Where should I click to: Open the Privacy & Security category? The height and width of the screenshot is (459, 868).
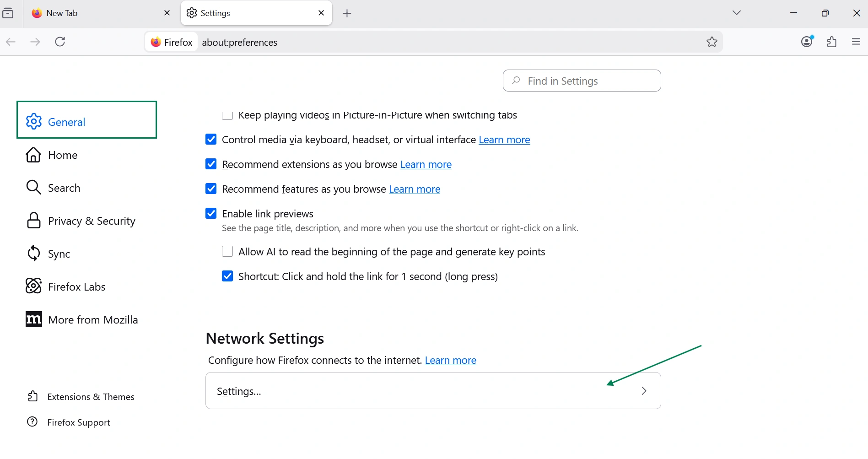[x=92, y=221]
